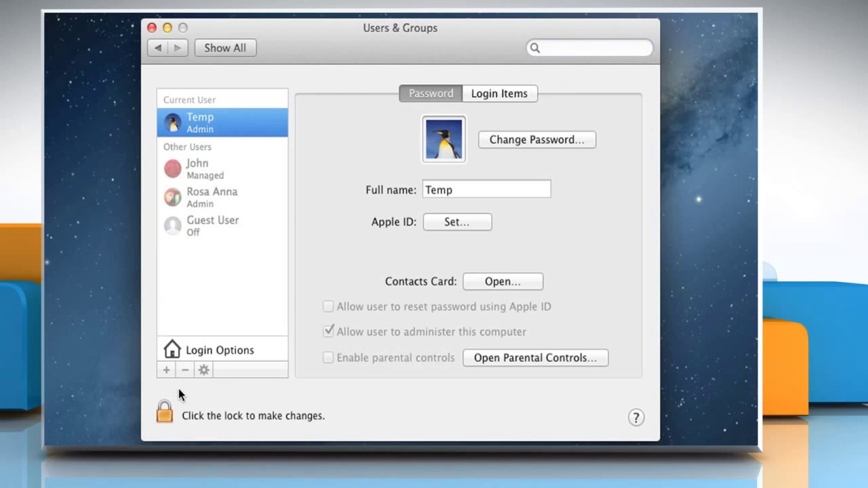The image size is (868, 488).
Task: Click the lock icon to make changes
Action: click(x=165, y=411)
